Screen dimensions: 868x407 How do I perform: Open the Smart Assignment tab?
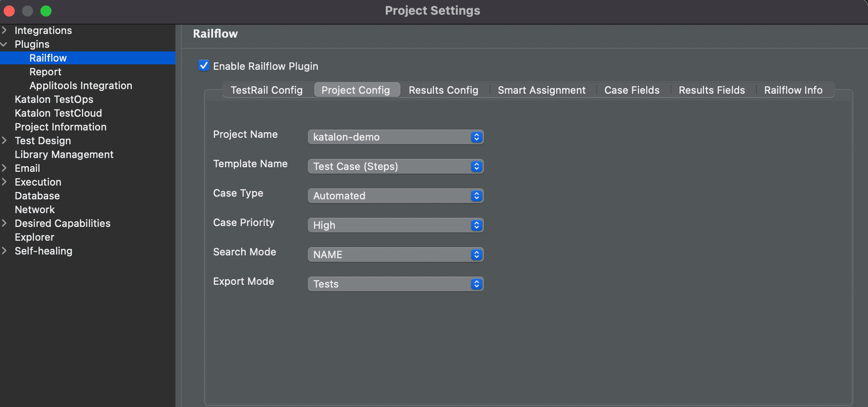point(542,90)
